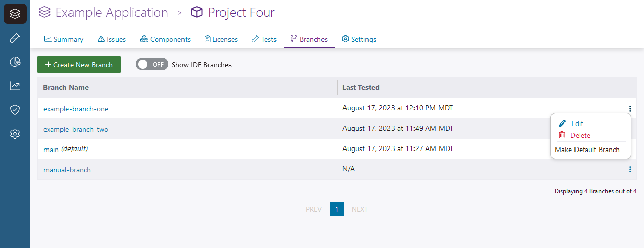Open the shield checkmark sidebar icon
The width and height of the screenshot is (644, 248).
(x=15, y=110)
